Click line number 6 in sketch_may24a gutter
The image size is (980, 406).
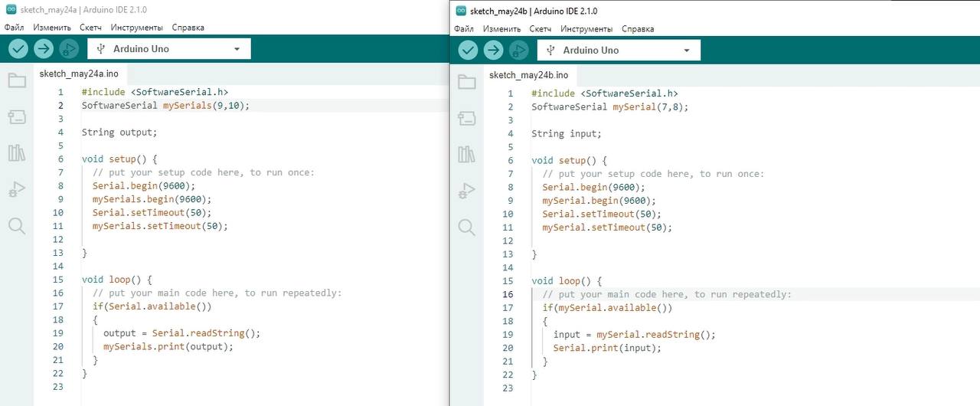point(60,159)
